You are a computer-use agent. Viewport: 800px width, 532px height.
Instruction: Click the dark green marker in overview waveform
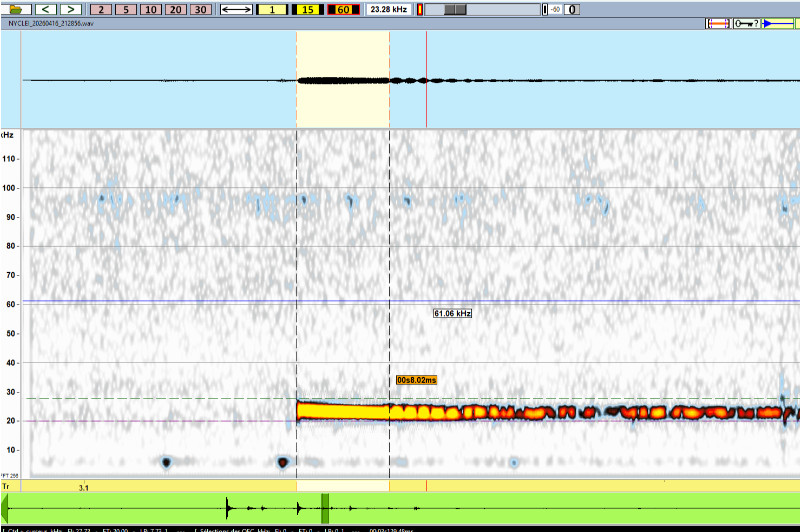point(325,505)
